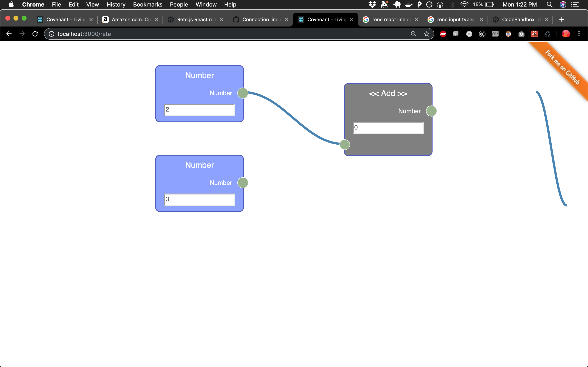Reload the current page
Viewport: 588px width, 367px height.
click(35, 34)
